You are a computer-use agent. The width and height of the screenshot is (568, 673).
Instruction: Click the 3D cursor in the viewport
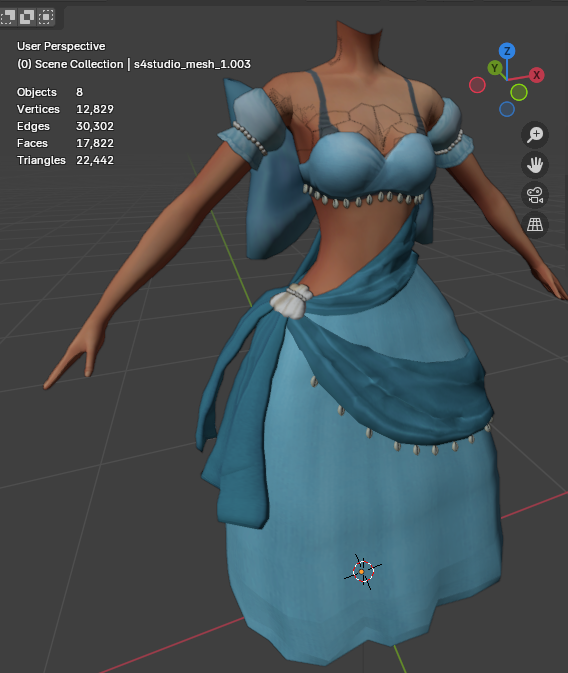(x=363, y=571)
